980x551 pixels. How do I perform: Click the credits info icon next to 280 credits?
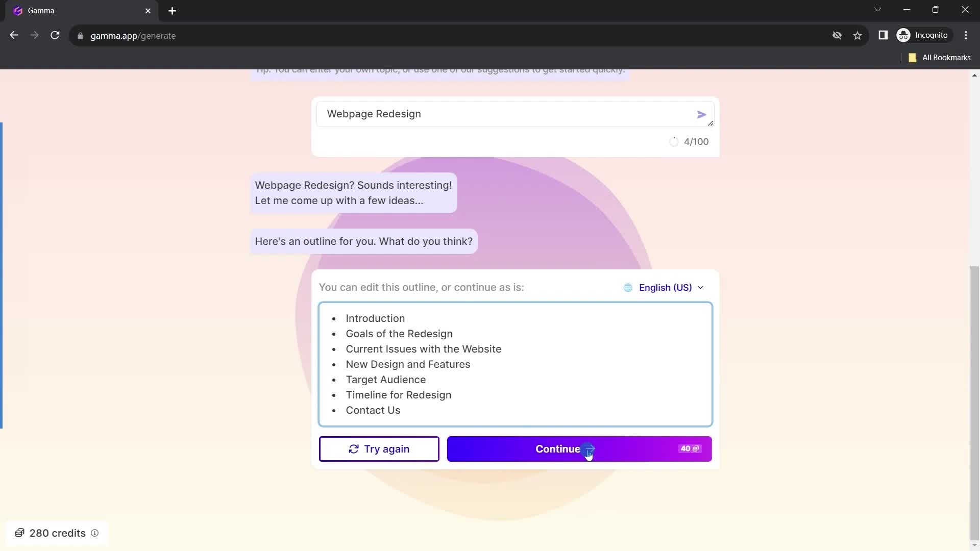95,533
